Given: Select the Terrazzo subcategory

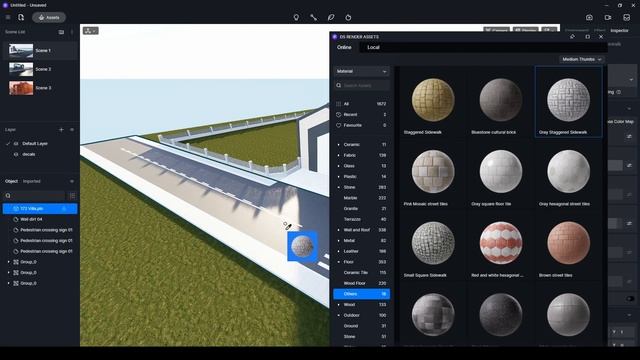Looking at the screenshot, I should tap(361, 219).
